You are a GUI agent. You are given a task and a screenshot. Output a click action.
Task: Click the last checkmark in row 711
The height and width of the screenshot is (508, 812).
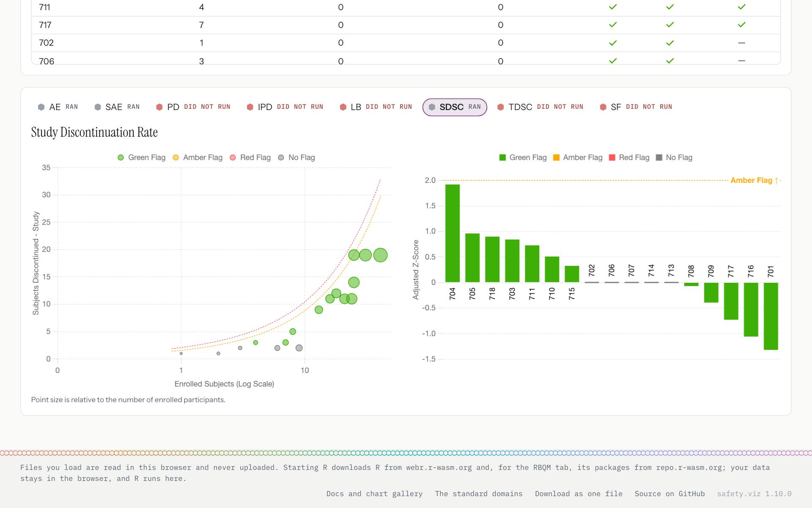pyautogui.click(x=741, y=7)
